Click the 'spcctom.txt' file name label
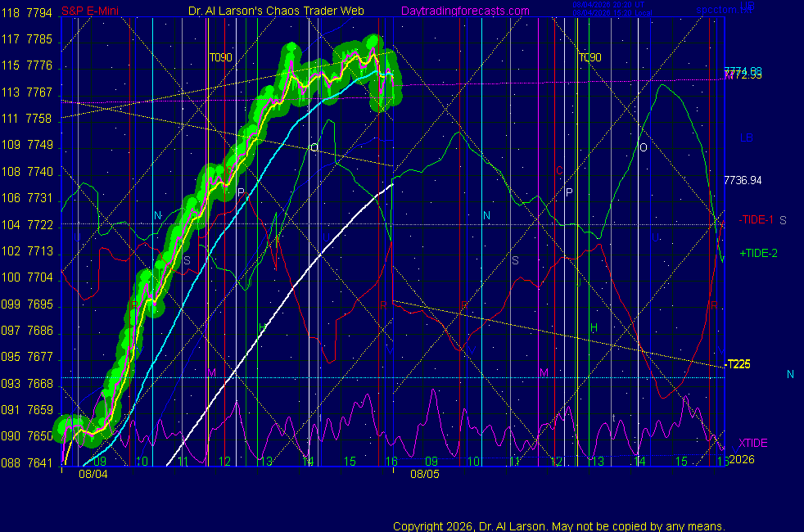 click(724, 10)
